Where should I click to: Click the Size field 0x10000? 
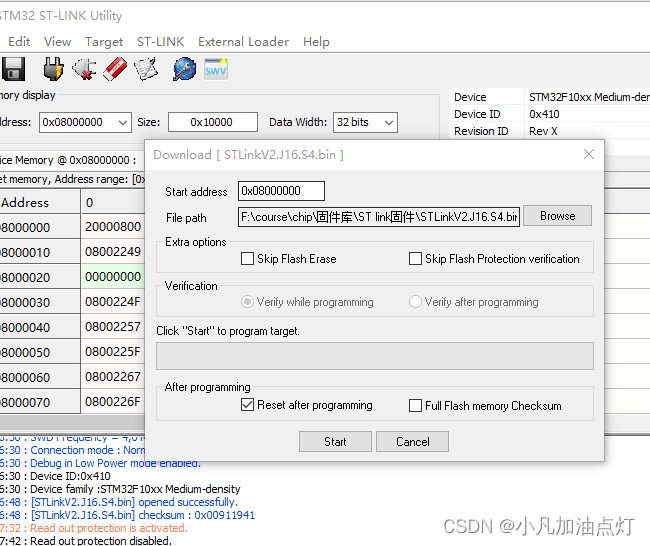[213, 122]
